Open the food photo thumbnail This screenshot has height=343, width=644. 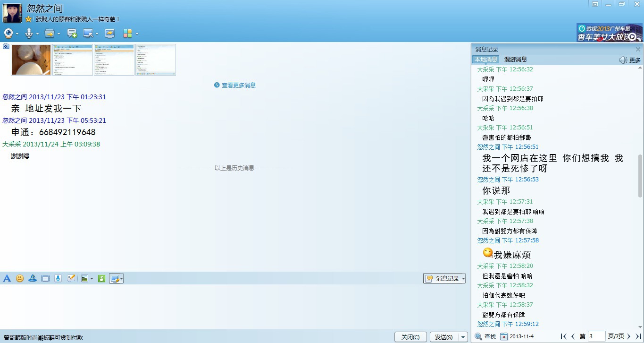(x=31, y=60)
